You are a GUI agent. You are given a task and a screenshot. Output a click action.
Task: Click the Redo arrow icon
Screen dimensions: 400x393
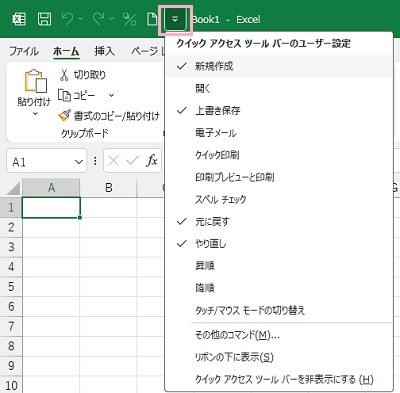pyautogui.click(x=98, y=19)
